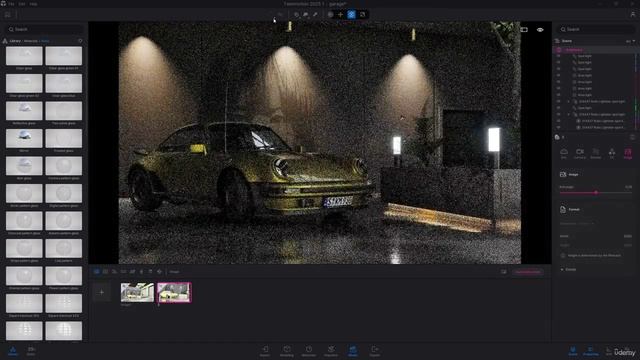Image resolution: width=640 pixels, height=360 pixels.
Task: Open the second dock tab at bottom-left
Action: click(x=31, y=351)
